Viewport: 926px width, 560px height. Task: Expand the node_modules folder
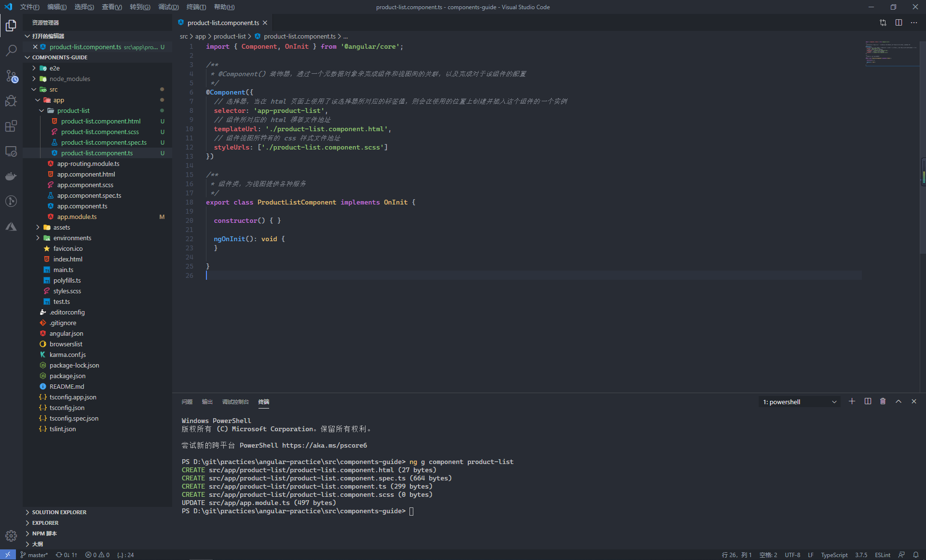tap(69, 79)
